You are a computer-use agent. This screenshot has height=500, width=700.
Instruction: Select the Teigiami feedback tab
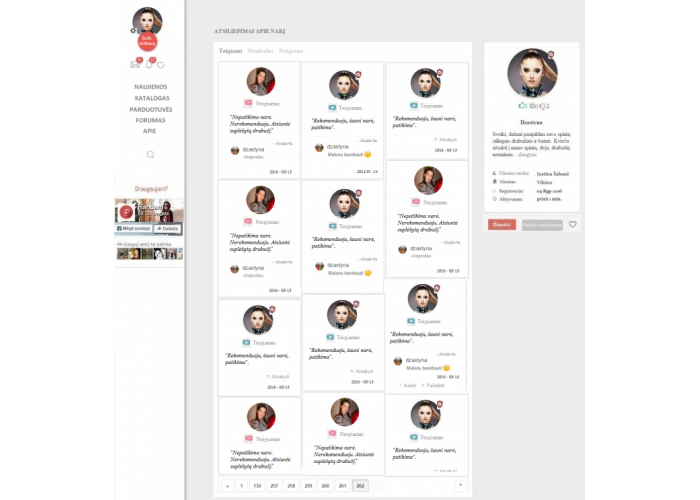[x=230, y=51]
